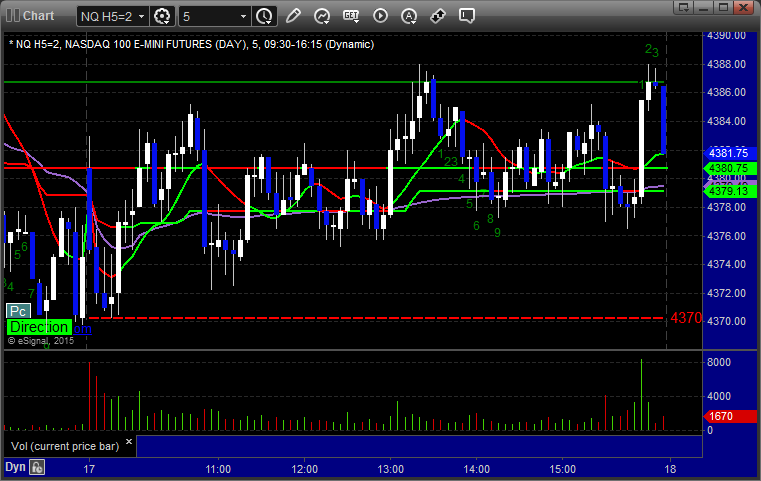Click the 4374.00 price scale label
The width and height of the screenshot is (761, 481).
click(727, 264)
